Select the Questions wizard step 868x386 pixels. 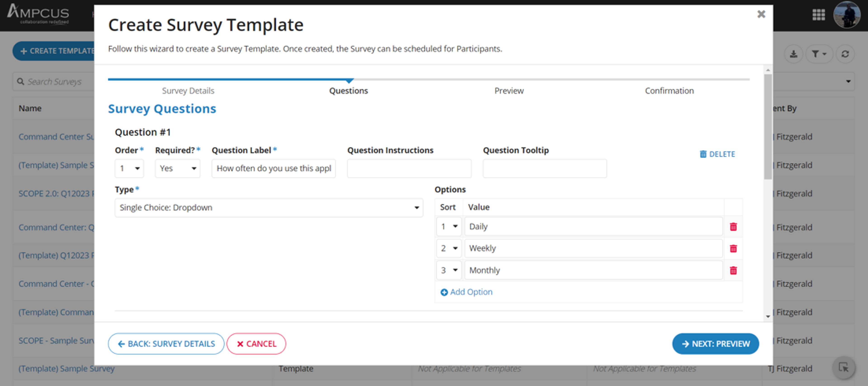click(348, 91)
